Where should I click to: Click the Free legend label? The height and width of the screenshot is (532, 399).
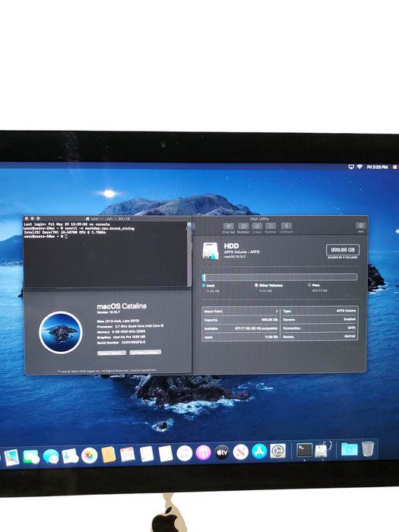pyautogui.click(x=316, y=285)
